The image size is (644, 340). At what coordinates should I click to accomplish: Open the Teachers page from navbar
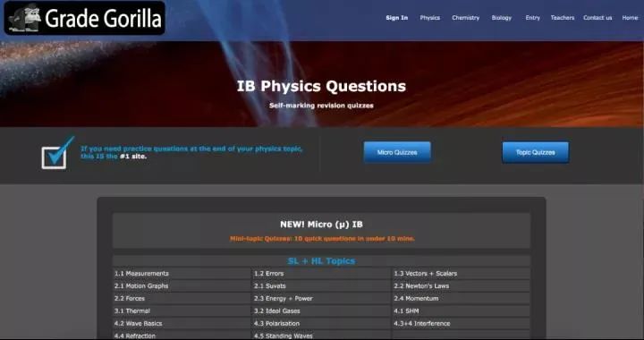(563, 18)
